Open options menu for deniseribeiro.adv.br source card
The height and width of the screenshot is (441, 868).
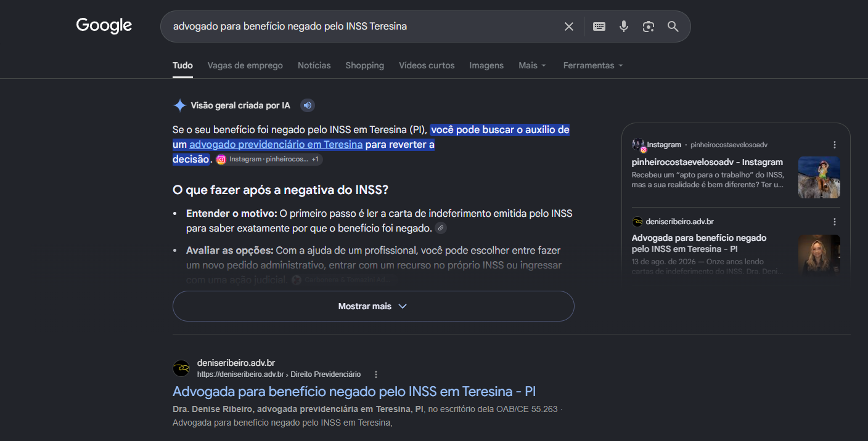click(835, 222)
